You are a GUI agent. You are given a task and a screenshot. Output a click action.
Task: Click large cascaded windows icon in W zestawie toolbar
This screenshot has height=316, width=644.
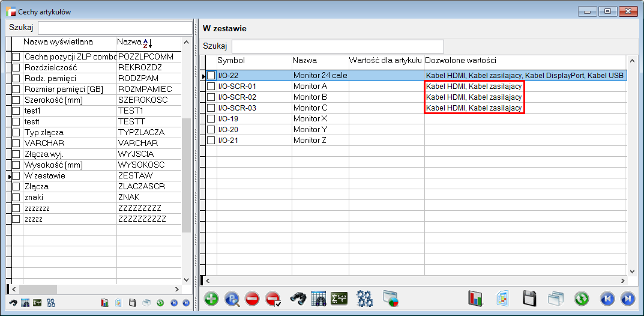tap(556, 298)
